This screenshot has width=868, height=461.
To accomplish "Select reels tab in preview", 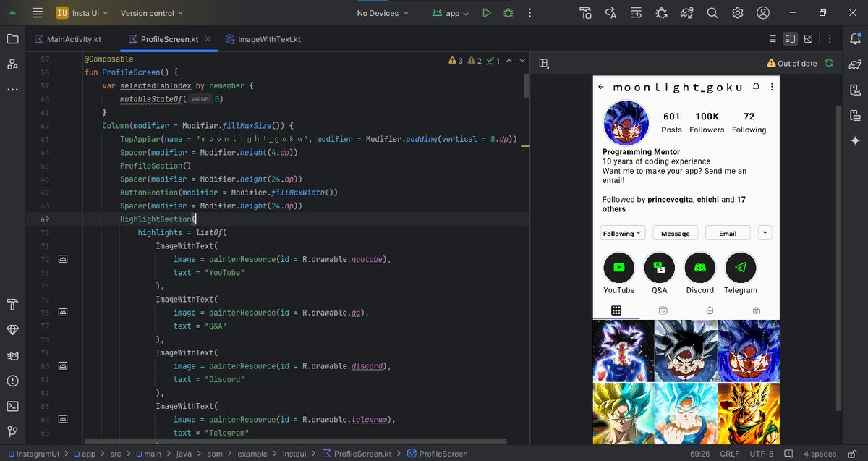I will click(x=663, y=310).
